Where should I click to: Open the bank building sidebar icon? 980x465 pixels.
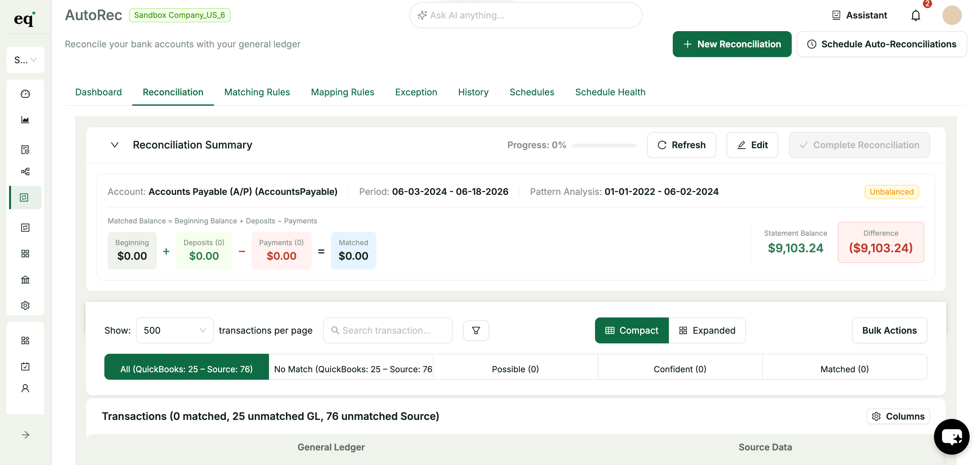(x=25, y=280)
